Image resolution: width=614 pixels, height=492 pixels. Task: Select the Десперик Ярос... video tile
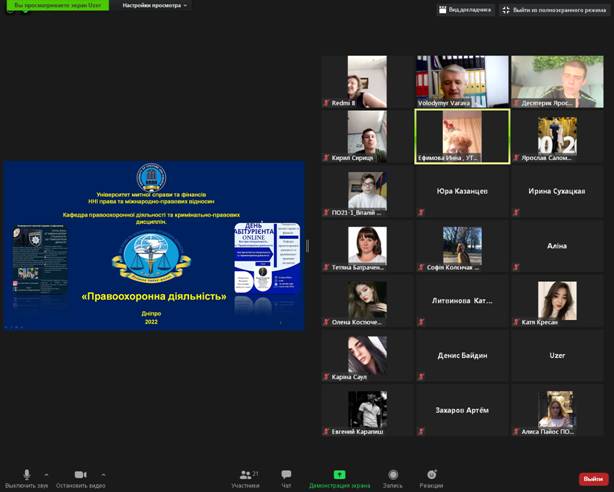(x=557, y=81)
